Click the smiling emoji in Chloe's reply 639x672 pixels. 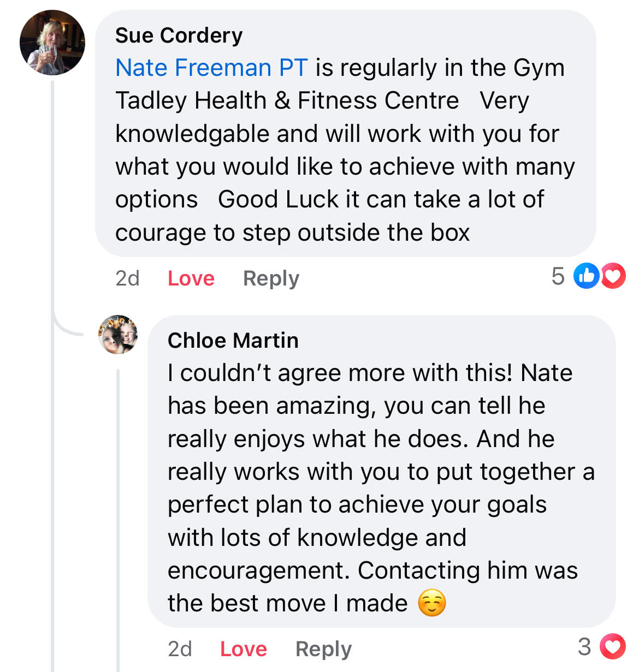[x=431, y=603]
